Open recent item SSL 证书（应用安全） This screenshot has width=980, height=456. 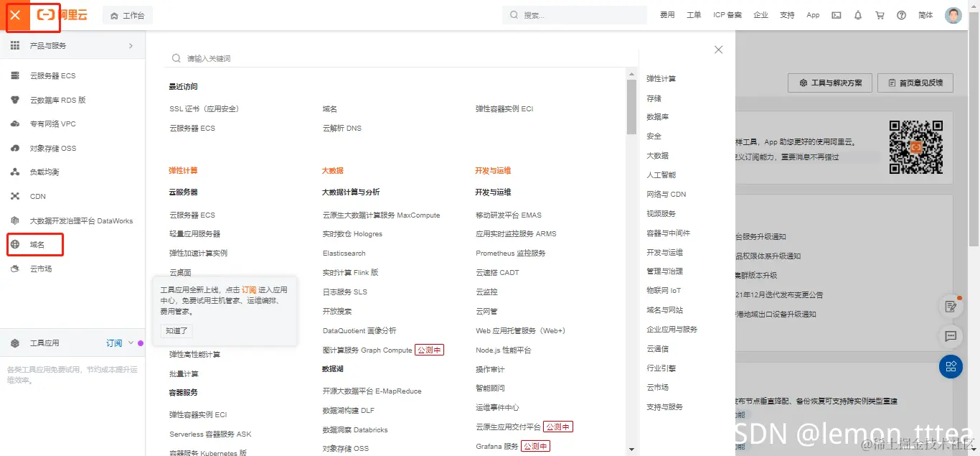[x=204, y=109]
